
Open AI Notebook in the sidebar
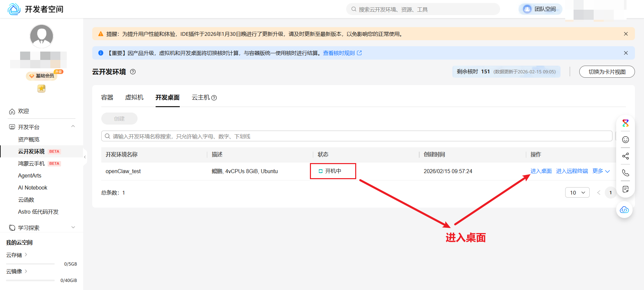point(33,188)
